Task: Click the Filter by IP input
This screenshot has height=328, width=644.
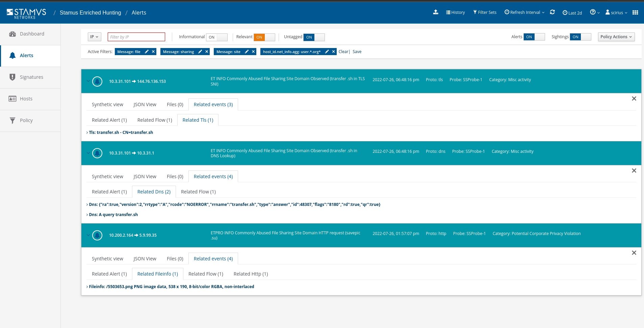Action: pyautogui.click(x=136, y=37)
